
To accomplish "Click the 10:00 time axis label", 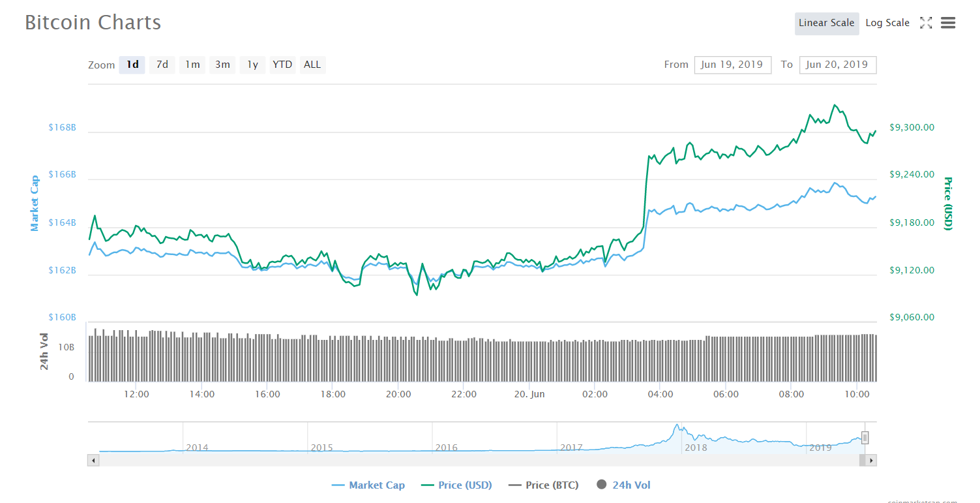I will point(857,394).
